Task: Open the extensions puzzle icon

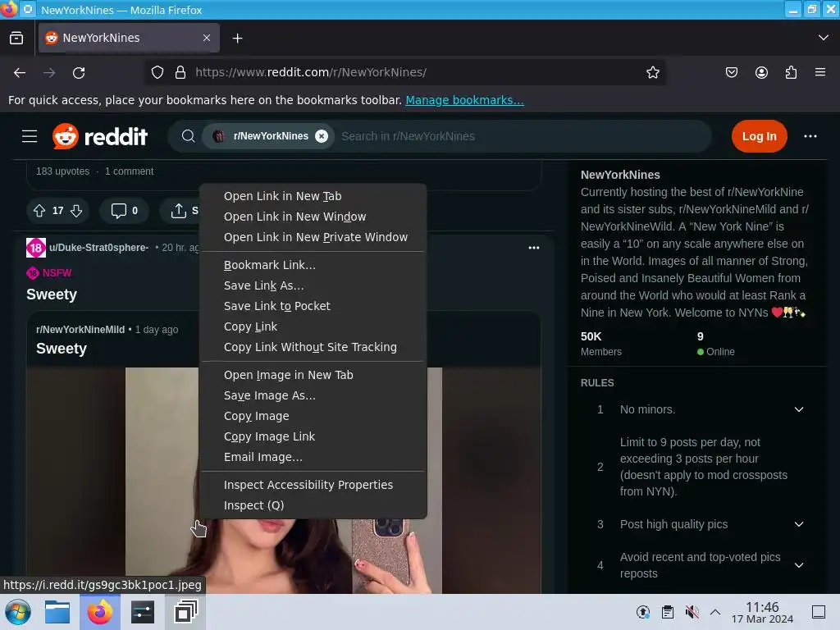Action: [x=791, y=72]
